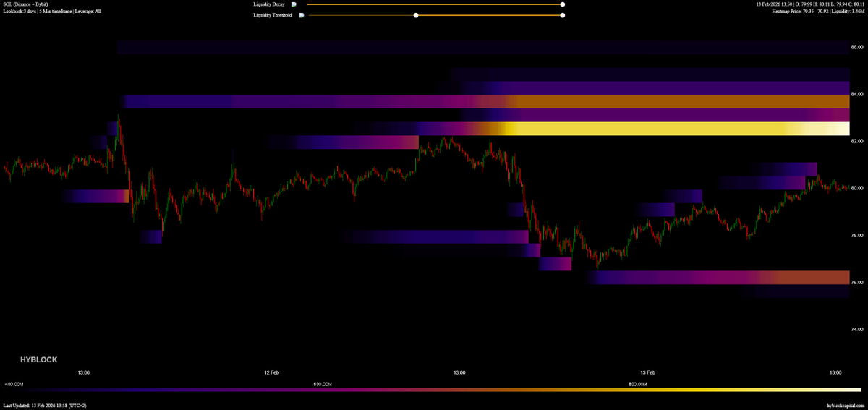Screen dimensions: 868x410
Task: Click the left handle of Liquidity Threshold slider
Action: pos(416,14)
